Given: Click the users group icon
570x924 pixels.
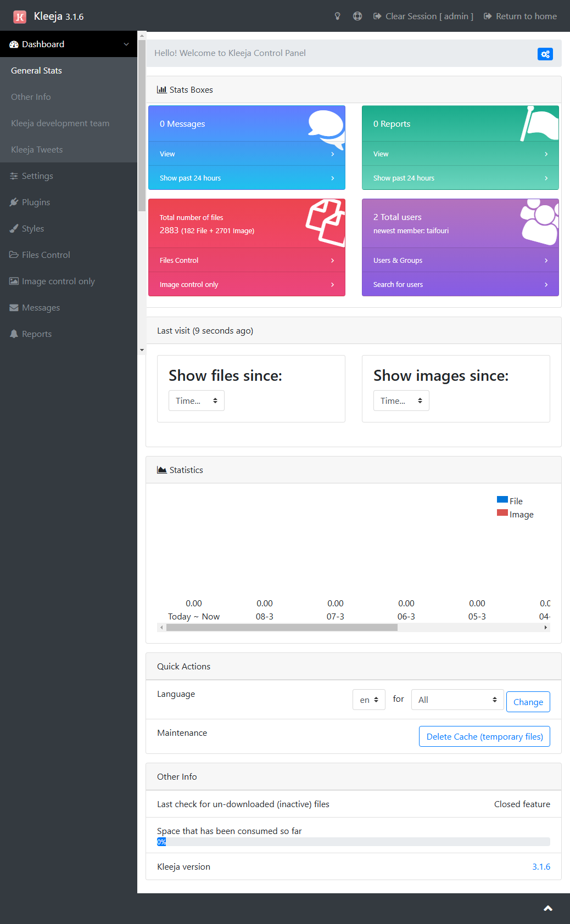Looking at the screenshot, I should (539, 221).
